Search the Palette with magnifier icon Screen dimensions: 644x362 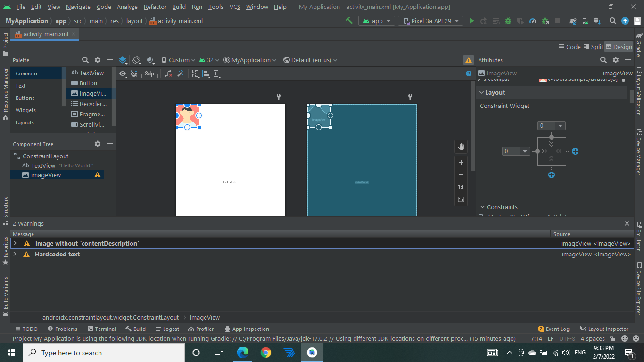(x=85, y=60)
